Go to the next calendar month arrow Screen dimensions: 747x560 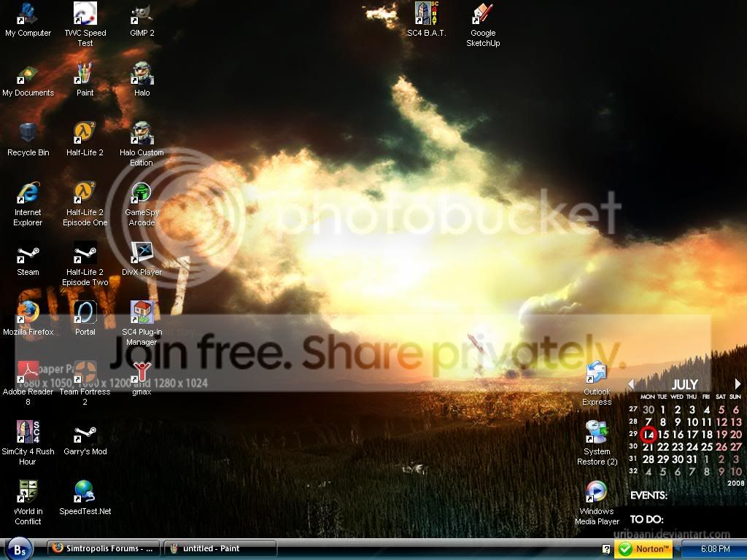[x=738, y=384]
